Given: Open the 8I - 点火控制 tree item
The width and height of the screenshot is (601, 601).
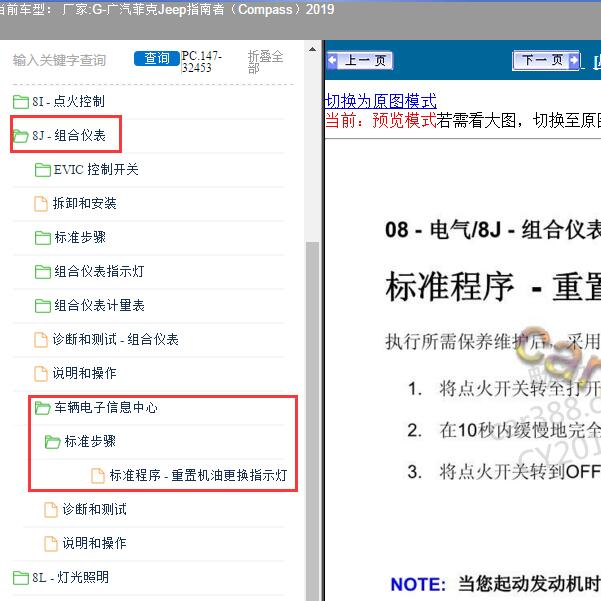Looking at the screenshot, I should (x=68, y=102).
